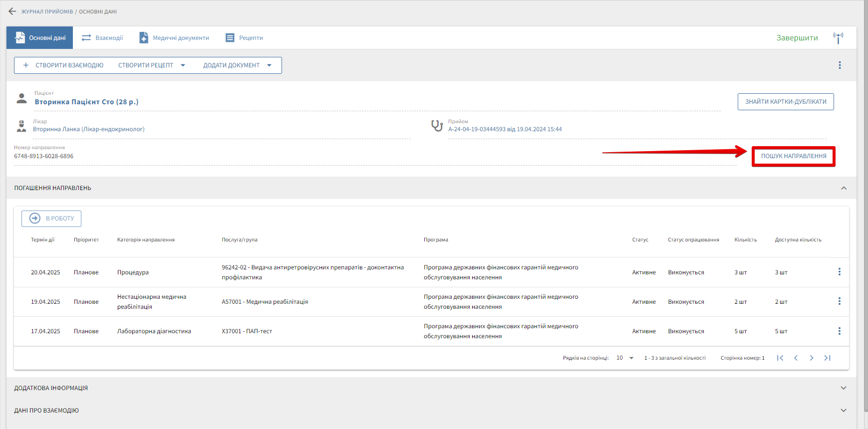
Task: Click the antenna signal icon near Завершити
Action: 838,38
